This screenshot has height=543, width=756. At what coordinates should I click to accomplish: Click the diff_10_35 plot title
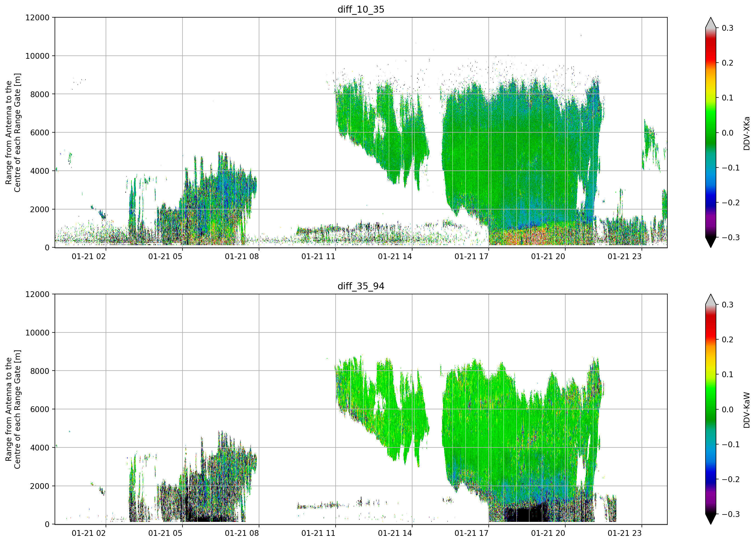[361, 9]
